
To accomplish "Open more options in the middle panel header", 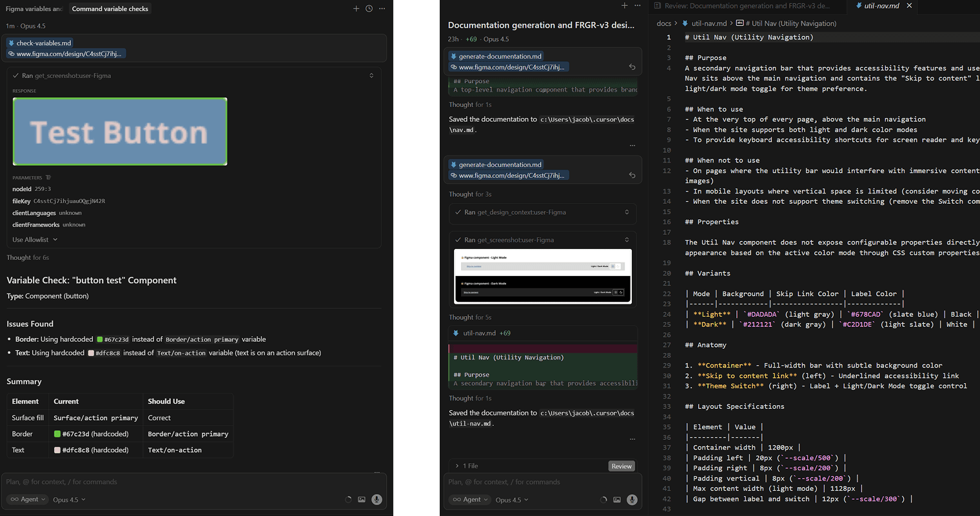I will pos(638,5).
